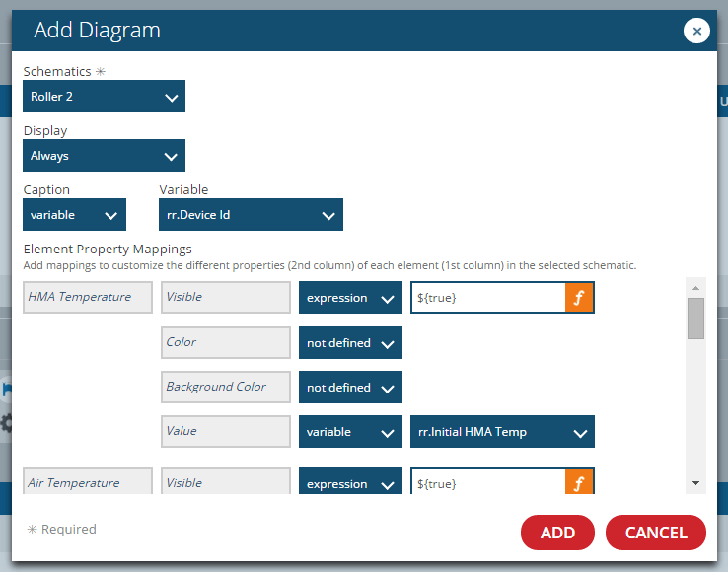Screen dimensions: 728x572
Task: Click the Add Diagram dialog title
Action: coord(97,31)
